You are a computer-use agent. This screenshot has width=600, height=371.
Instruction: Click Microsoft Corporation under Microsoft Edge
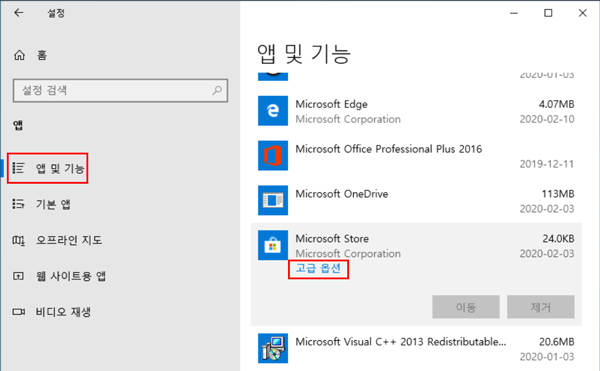(348, 119)
